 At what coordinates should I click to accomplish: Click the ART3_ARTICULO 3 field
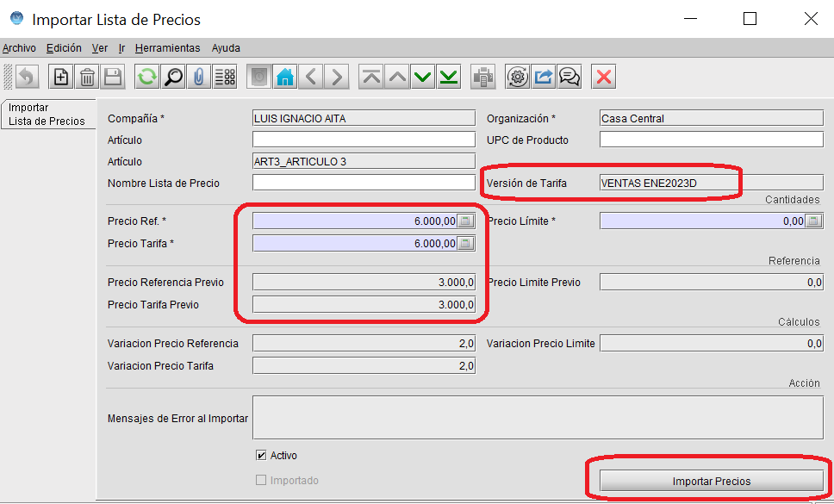click(364, 161)
